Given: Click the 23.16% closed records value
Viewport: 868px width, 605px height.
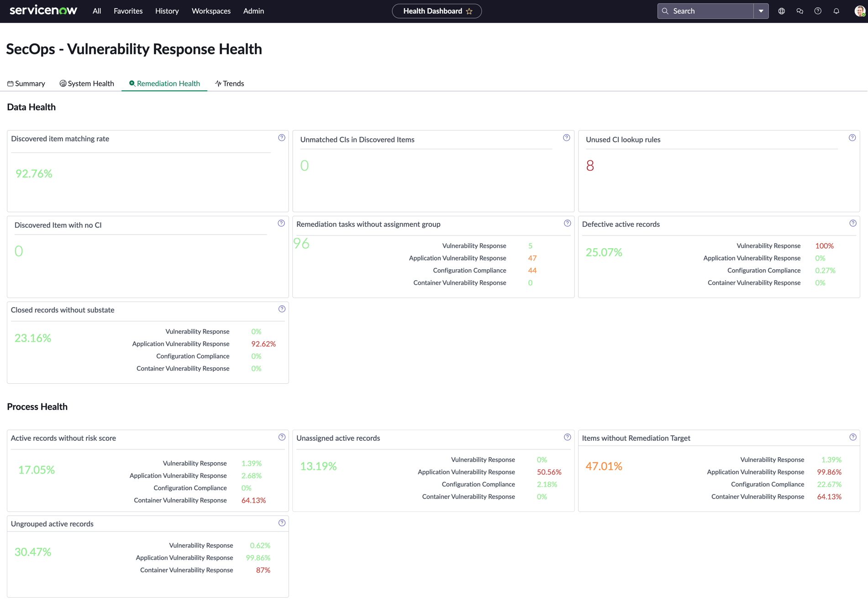Looking at the screenshot, I should point(33,338).
